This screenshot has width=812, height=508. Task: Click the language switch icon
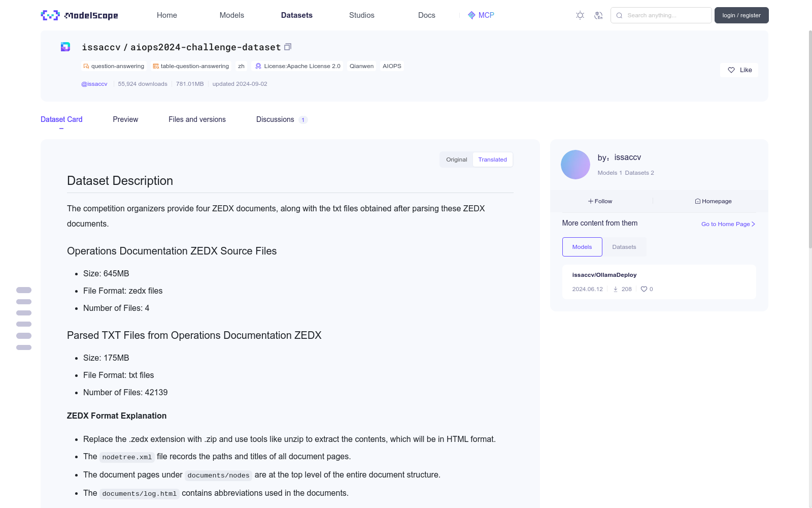coord(598,15)
